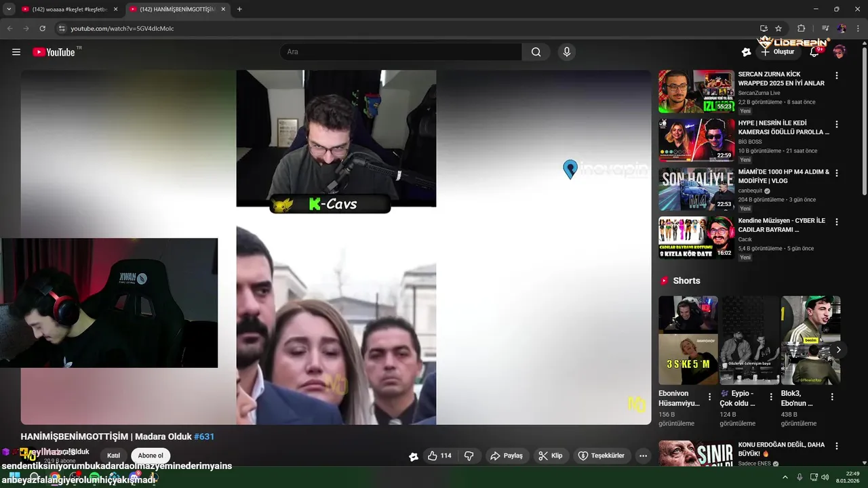This screenshot has width=868, height=488.
Task: Open the #631 hashtag link
Action: (x=204, y=436)
